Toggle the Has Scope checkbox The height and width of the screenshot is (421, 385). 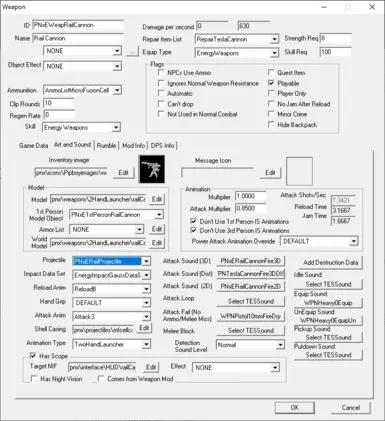pyautogui.click(x=33, y=356)
